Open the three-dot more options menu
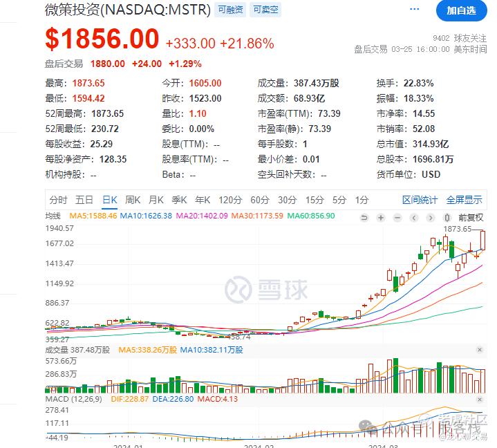 (414, 9)
